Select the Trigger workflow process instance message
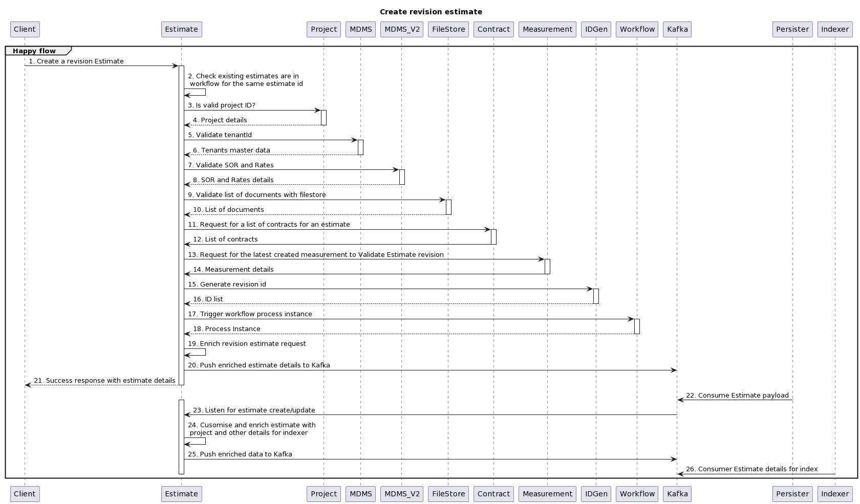The height and width of the screenshot is (504, 860). [250, 314]
